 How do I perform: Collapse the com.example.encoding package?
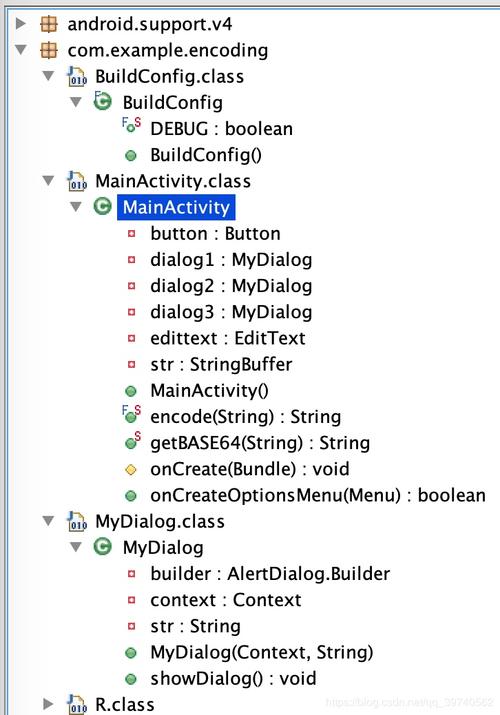[x=21, y=49]
